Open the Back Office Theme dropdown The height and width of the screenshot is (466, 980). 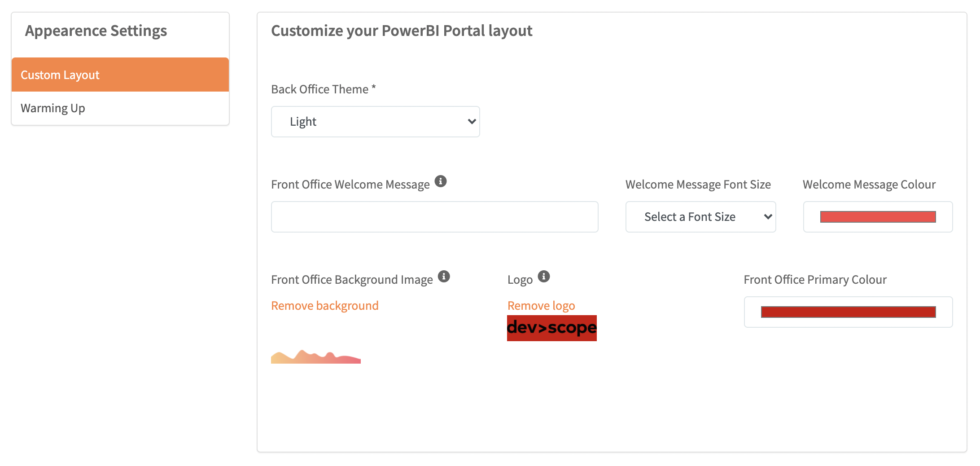(375, 122)
